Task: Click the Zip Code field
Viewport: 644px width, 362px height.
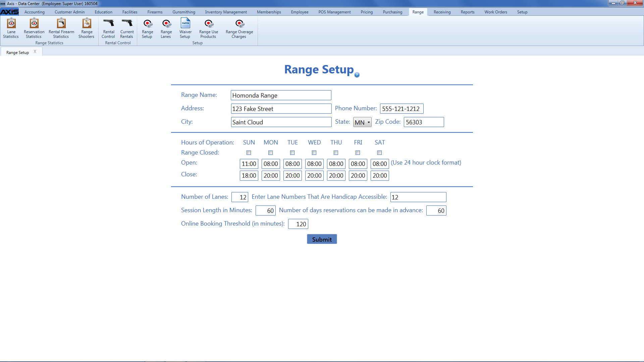Action: (424, 122)
